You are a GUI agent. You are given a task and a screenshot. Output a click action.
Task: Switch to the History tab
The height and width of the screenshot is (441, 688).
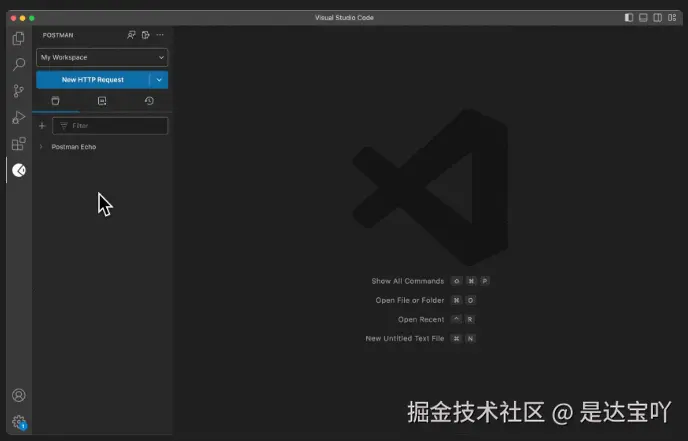point(149,101)
